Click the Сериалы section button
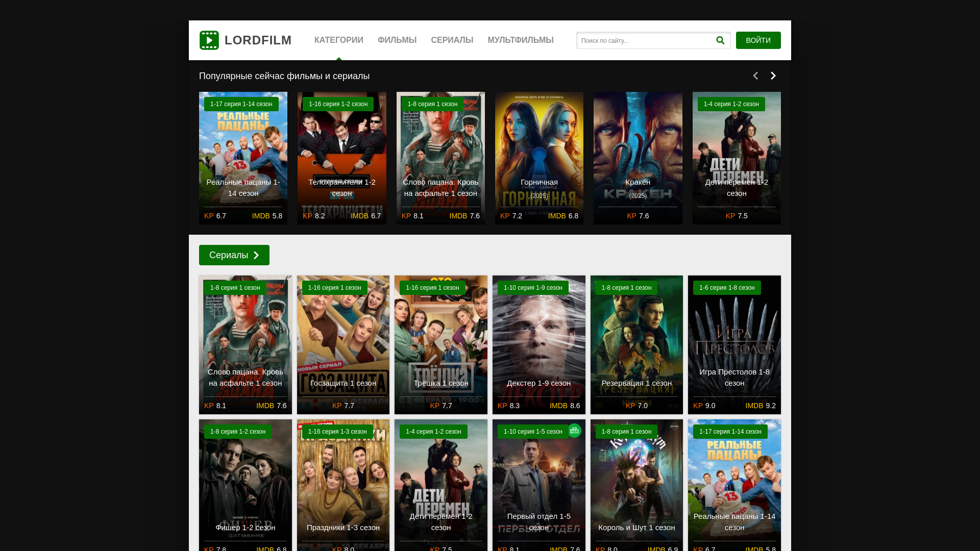 [234, 255]
